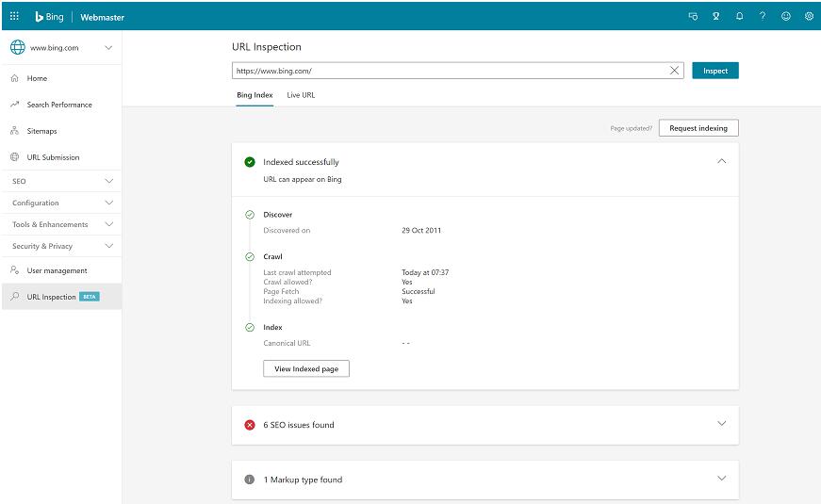Expand the 6 SEO issues found card
This screenshot has width=821, height=504.
(x=721, y=423)
